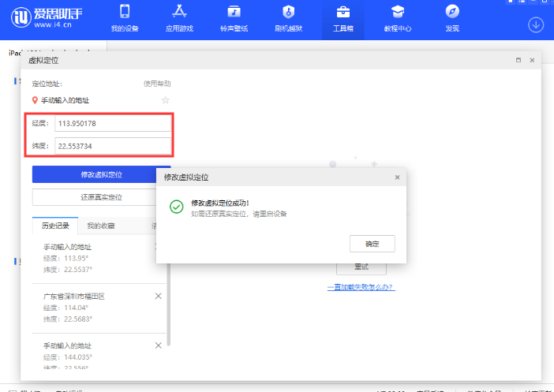Click 经度 input field 113.950178
The width and height of the screenshot is (554, 392).
pyautogui.click(x=113, y=124)
